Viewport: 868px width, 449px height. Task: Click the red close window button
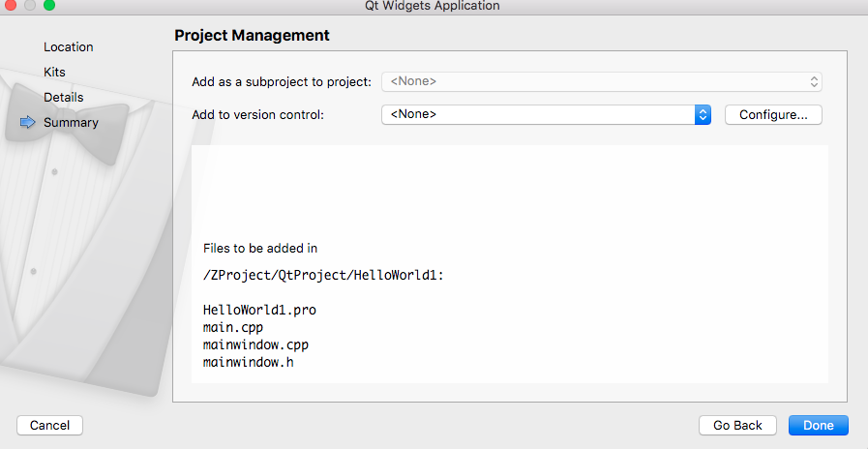coord(11,5)
